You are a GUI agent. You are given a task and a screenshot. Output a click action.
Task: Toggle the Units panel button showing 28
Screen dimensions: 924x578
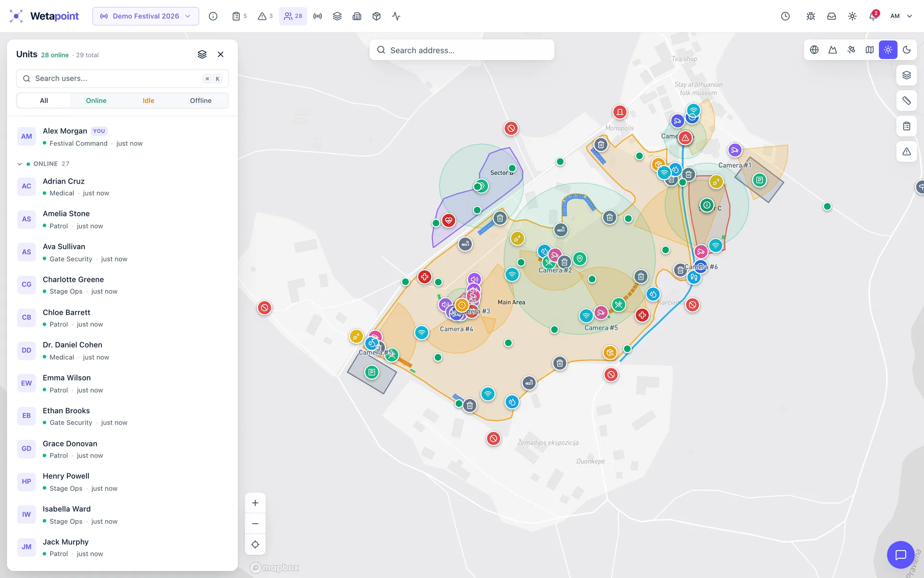(293, 16)
